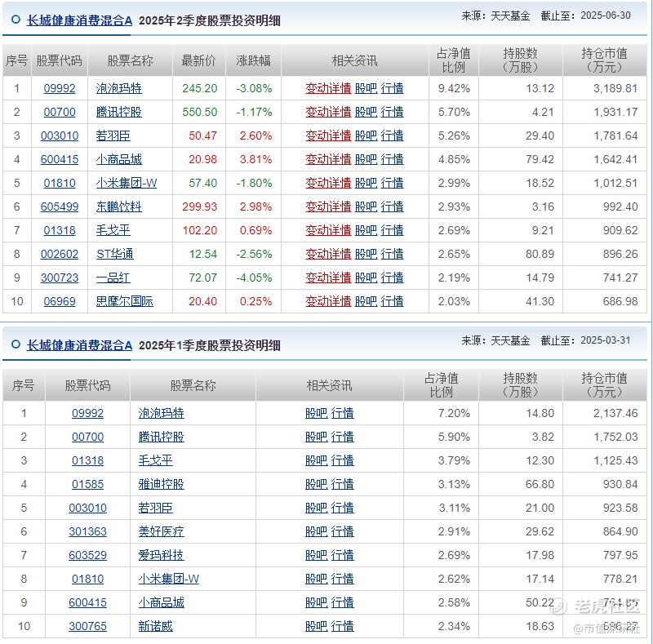
Task: Click the change value -4.05%
Action: coord(254,278)
